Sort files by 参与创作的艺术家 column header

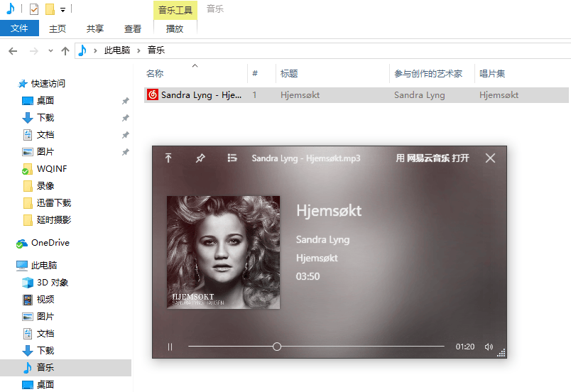click(x=428, y=74)
